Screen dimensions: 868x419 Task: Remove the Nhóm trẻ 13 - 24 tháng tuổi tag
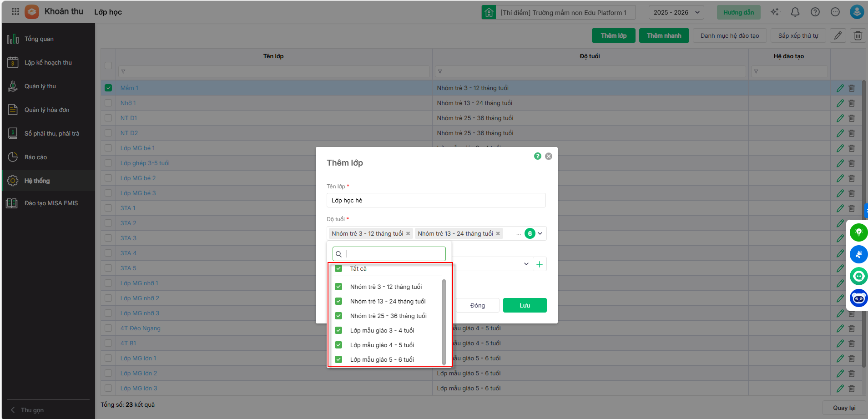coord(498,234)
